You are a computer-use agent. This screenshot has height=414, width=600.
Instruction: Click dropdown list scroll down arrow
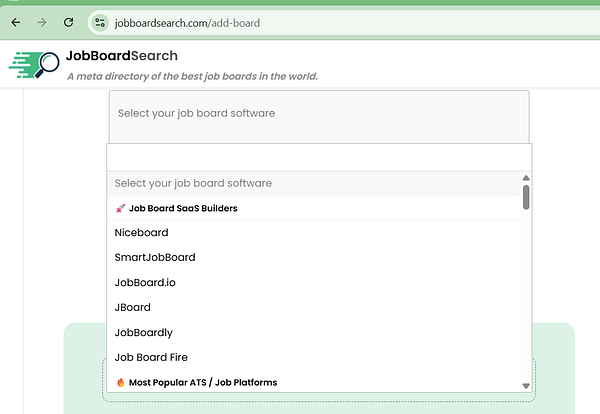(x=526, y=386)
